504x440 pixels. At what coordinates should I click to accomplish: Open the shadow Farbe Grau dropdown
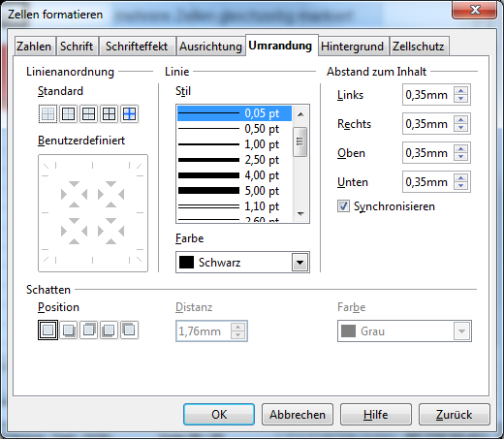pos(404,331)
